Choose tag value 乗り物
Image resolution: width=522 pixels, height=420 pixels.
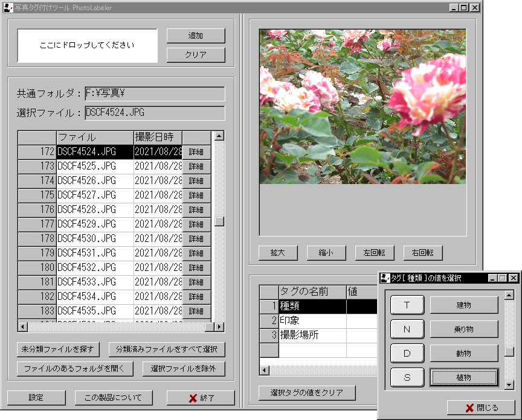pyautogui.click(x=464, y=329)
